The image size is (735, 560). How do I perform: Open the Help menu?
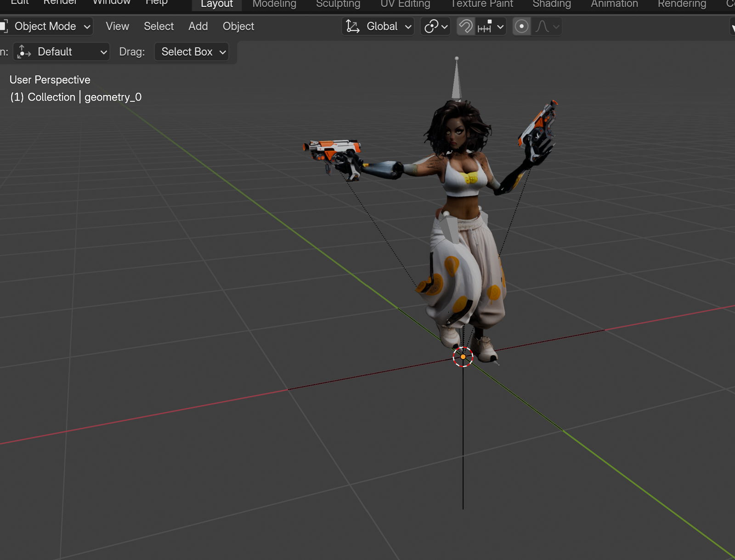(157, 2)
